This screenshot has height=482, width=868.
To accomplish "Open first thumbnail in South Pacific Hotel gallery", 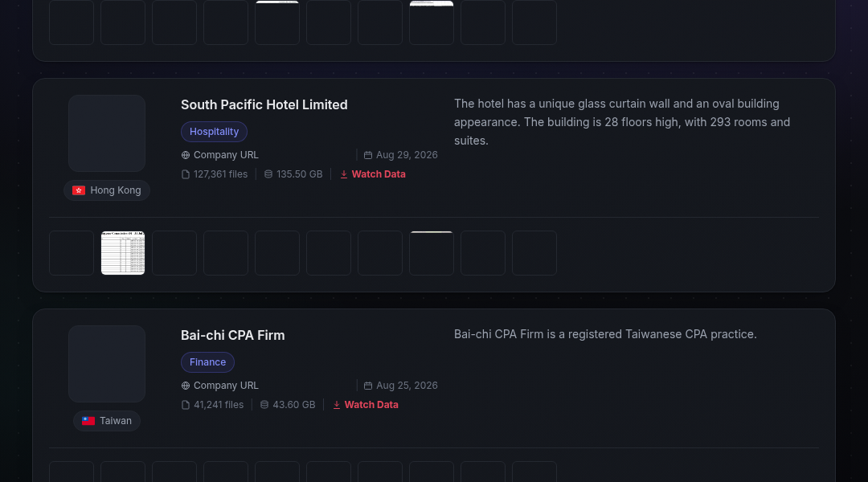I will (72, 253).
